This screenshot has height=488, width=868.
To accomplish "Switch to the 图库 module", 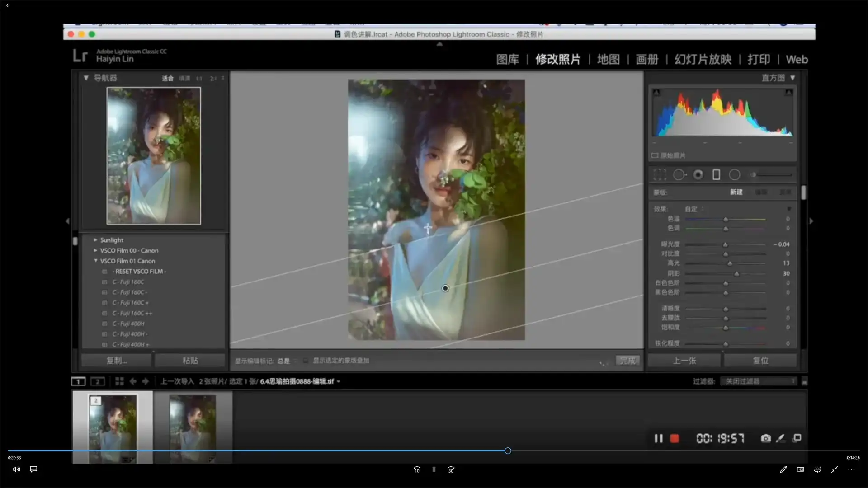I will pos(507,59).
